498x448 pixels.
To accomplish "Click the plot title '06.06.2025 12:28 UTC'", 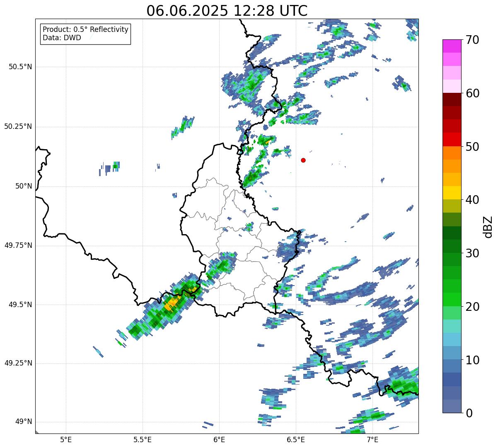I will tap(227, 11).
